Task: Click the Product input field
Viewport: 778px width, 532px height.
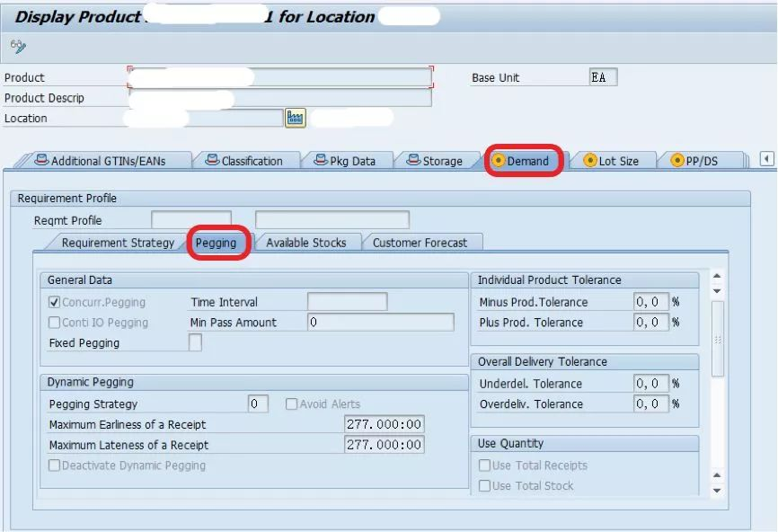Action: [279, 77]
